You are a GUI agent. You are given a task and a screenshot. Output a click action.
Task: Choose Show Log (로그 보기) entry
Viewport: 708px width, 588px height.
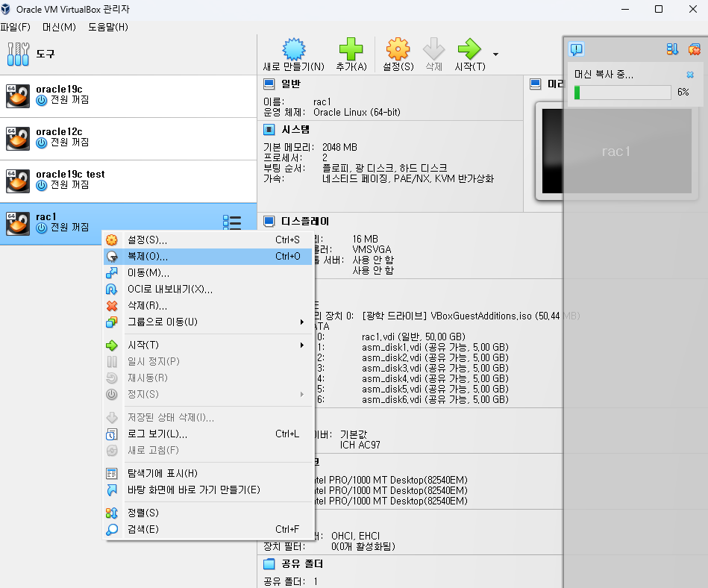click(207, 434)
